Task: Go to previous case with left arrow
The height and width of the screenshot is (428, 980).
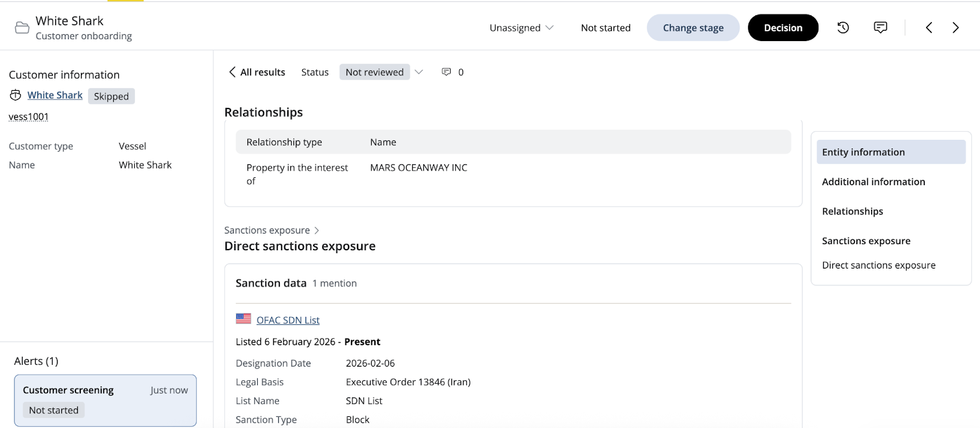Action: coord(929,28)
